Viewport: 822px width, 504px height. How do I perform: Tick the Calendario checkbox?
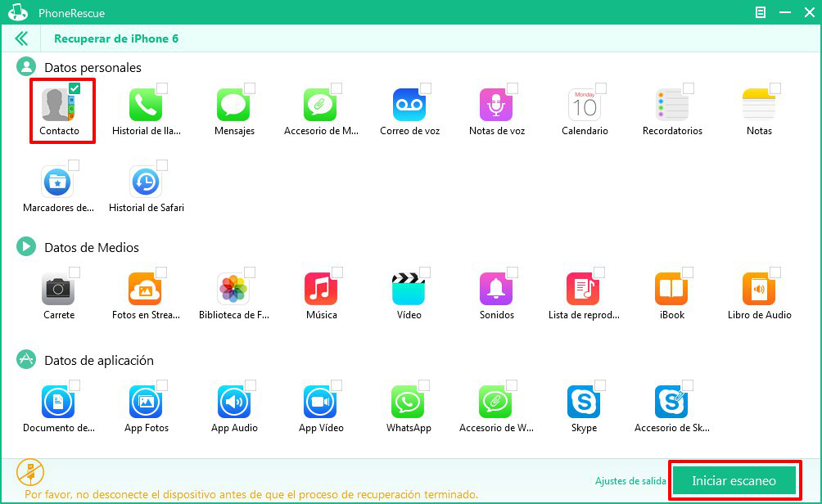(601, 88)
